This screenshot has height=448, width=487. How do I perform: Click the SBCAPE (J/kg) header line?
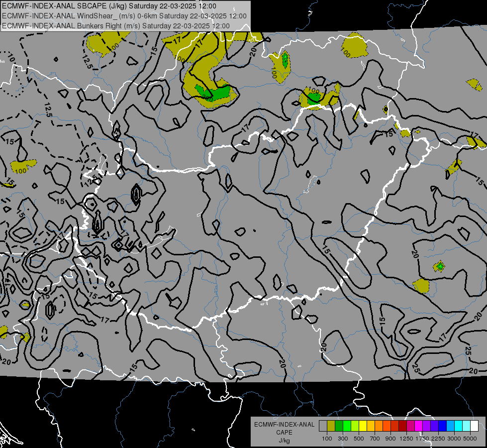(109, 6)
